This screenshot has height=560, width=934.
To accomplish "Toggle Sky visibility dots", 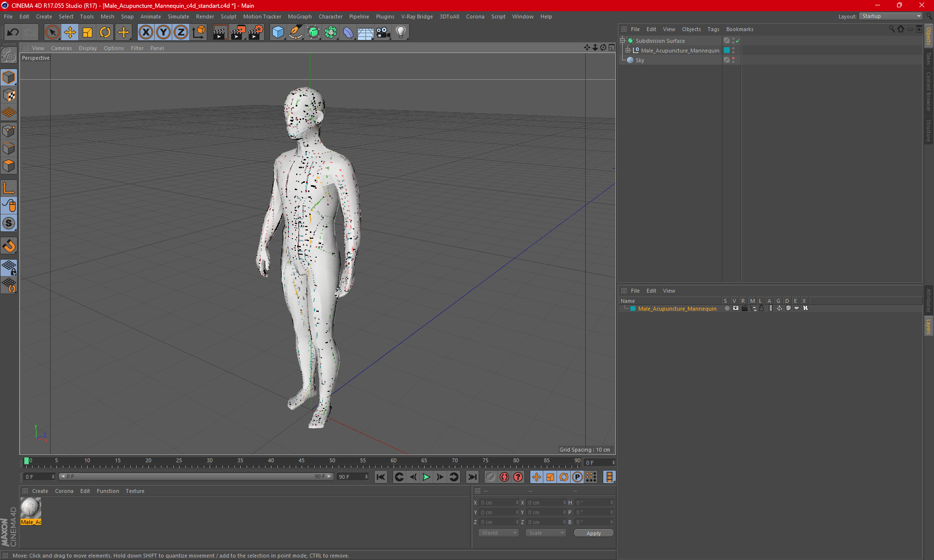I will (733, 60).
